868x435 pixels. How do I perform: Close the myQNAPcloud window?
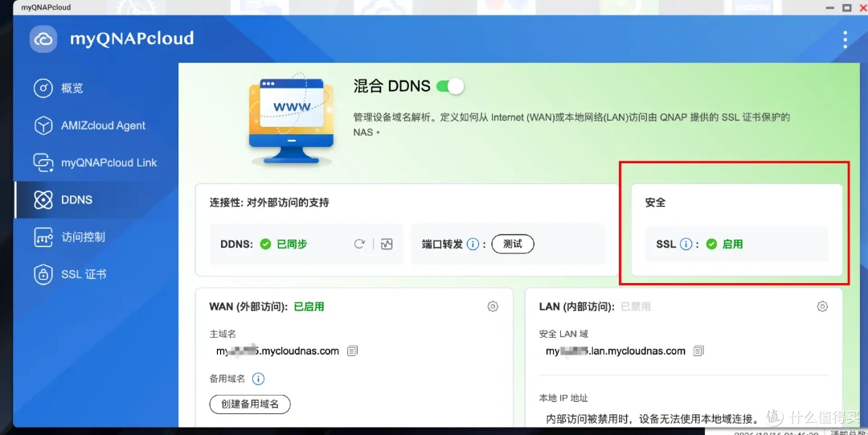click(863, 8)
